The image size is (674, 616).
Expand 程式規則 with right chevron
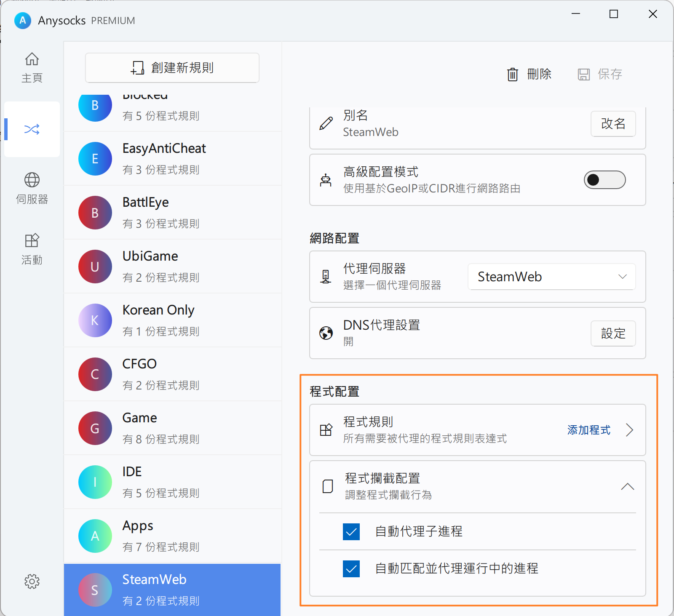[629, 430]
